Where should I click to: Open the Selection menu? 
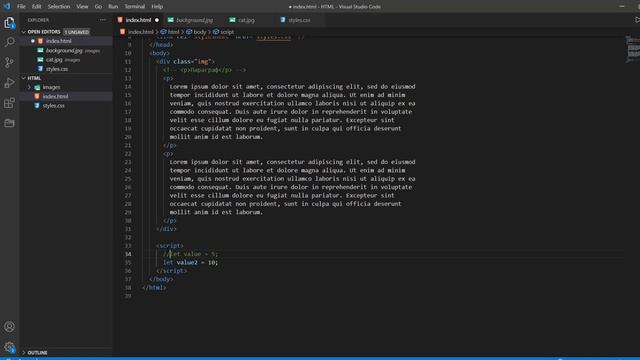(x=59, y=7)
